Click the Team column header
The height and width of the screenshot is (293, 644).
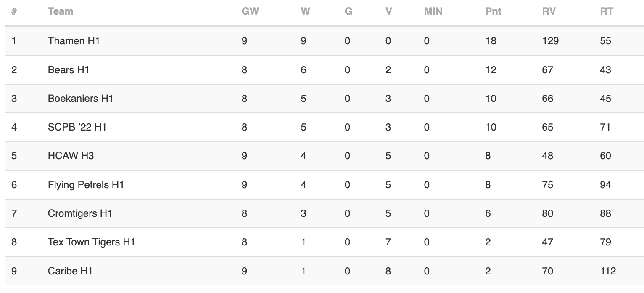pyautogui.click(x=61, y=11)
